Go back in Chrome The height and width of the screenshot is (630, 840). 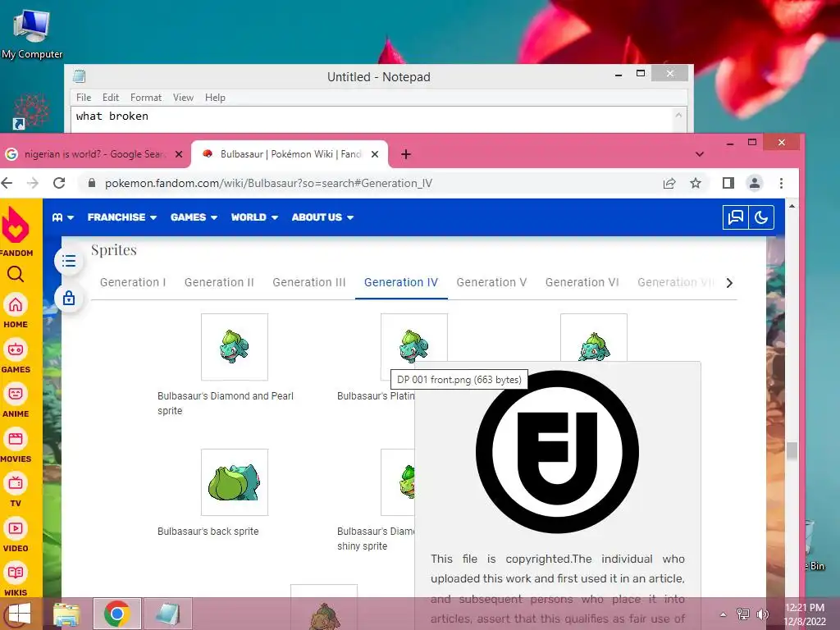point(7,183)
